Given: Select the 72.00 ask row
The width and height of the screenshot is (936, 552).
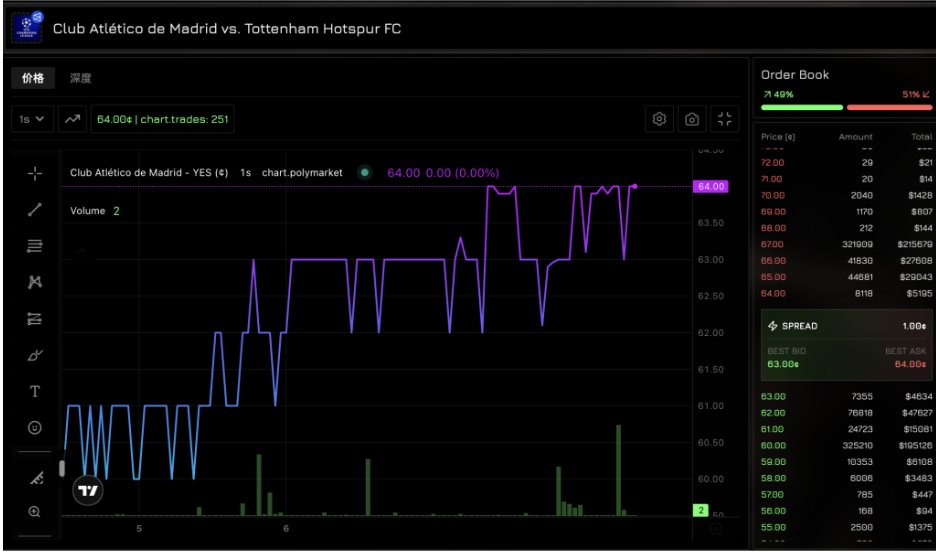Looking at the screenshot, I should click(846, 162).
